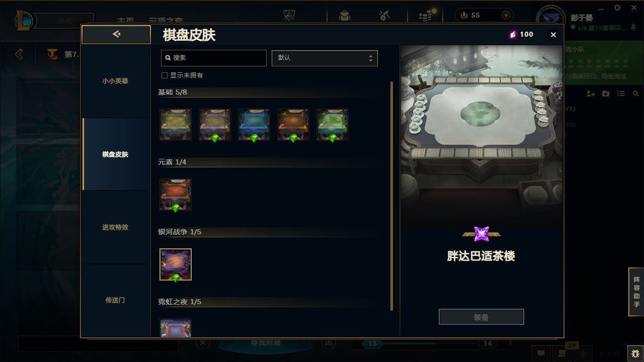The image size is (644, 362).
Task: Click the up/down arrows on the 默认 combo box
Action: [370, 58]
